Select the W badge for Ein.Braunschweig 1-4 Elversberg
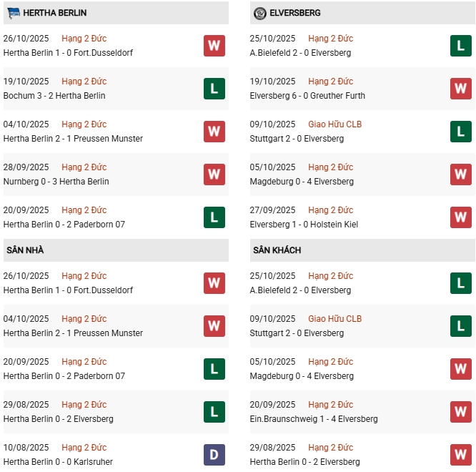 point(460,412)
